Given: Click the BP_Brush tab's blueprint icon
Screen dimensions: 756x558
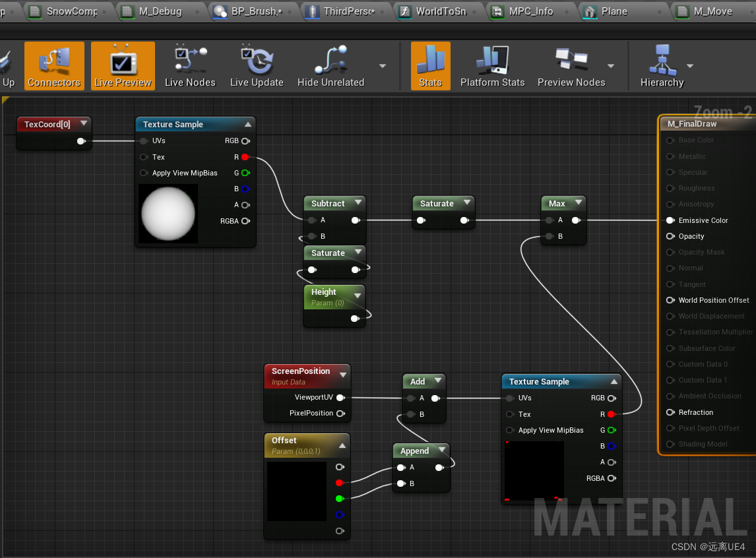Looking at the screenshot, I should (x=220, y=11).
